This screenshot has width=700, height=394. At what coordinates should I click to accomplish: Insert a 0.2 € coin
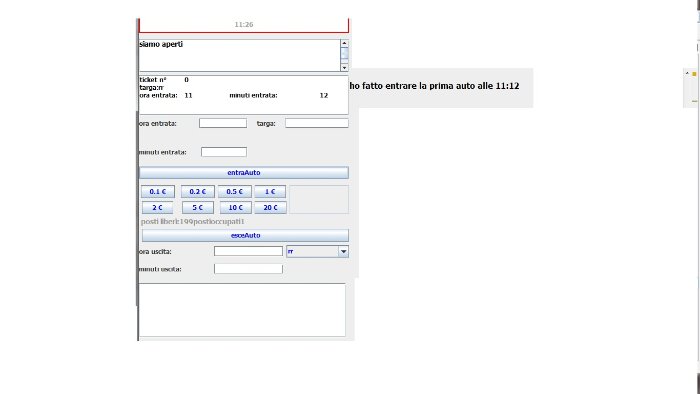197,191
